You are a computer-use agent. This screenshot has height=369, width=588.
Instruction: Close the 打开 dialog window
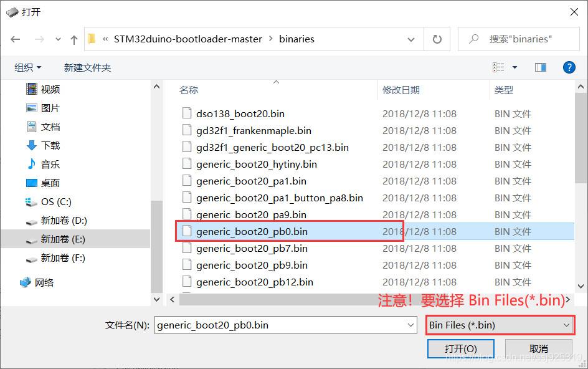pos(574,12)
